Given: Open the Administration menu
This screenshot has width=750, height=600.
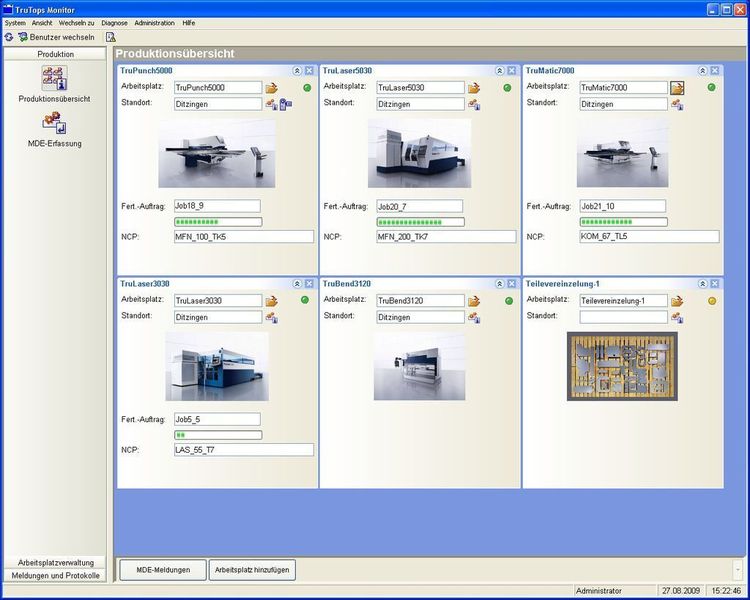Looking at the screenshot, I should tap(154, 23).
